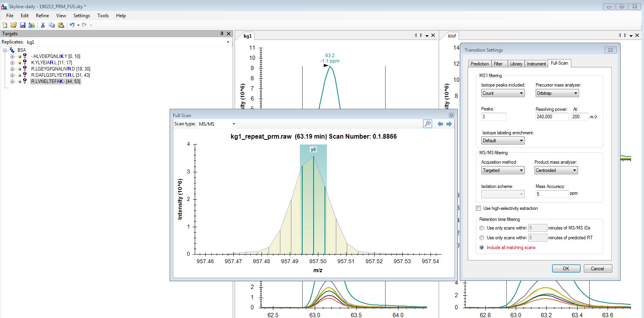Click the Cancel button in Transition Settings
The width and height of the screenshot is (644, 318).
[597, 269]
